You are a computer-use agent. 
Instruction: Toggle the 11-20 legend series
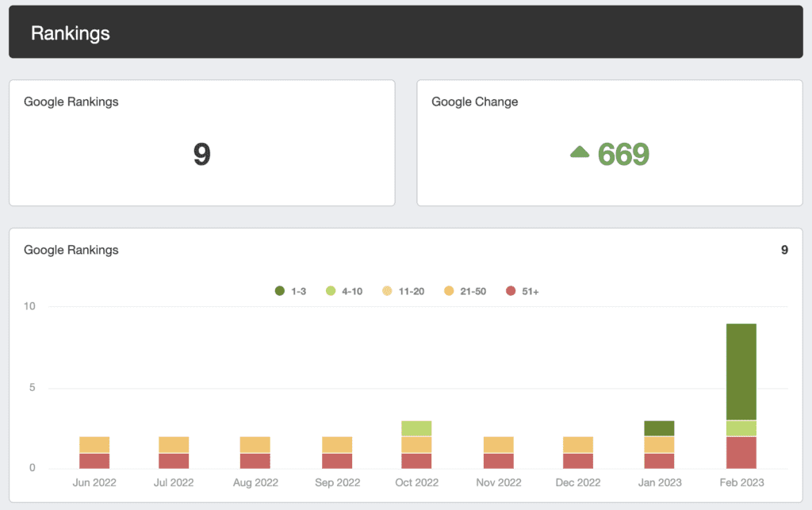[x=404, y=291]
